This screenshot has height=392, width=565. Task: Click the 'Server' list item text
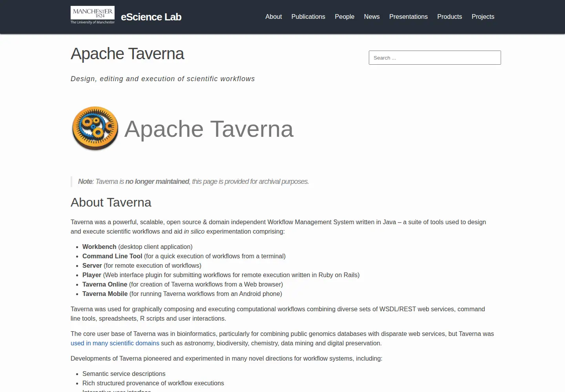pos(142,265)
